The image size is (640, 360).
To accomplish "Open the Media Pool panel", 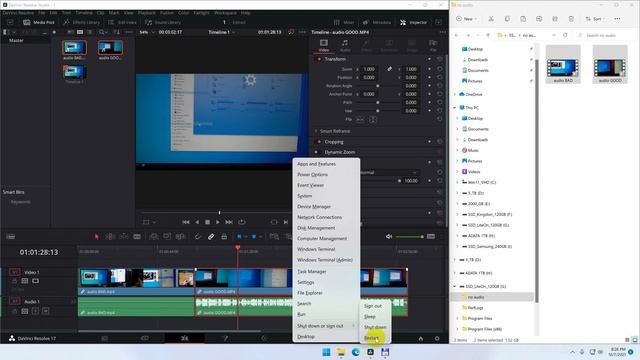I will pyautogui.click(x=39, y=22).
